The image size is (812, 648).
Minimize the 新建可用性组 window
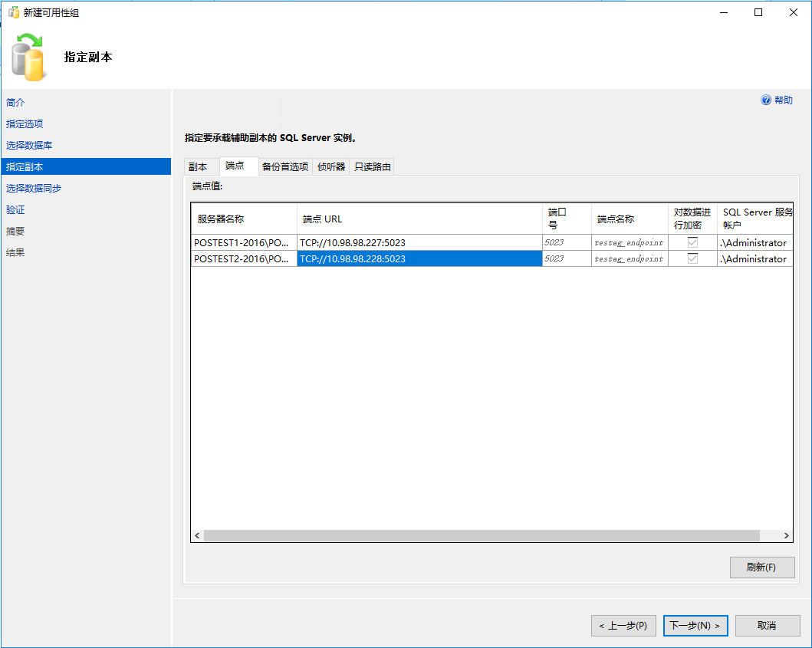pyautogui.click(x=724, y=12)
